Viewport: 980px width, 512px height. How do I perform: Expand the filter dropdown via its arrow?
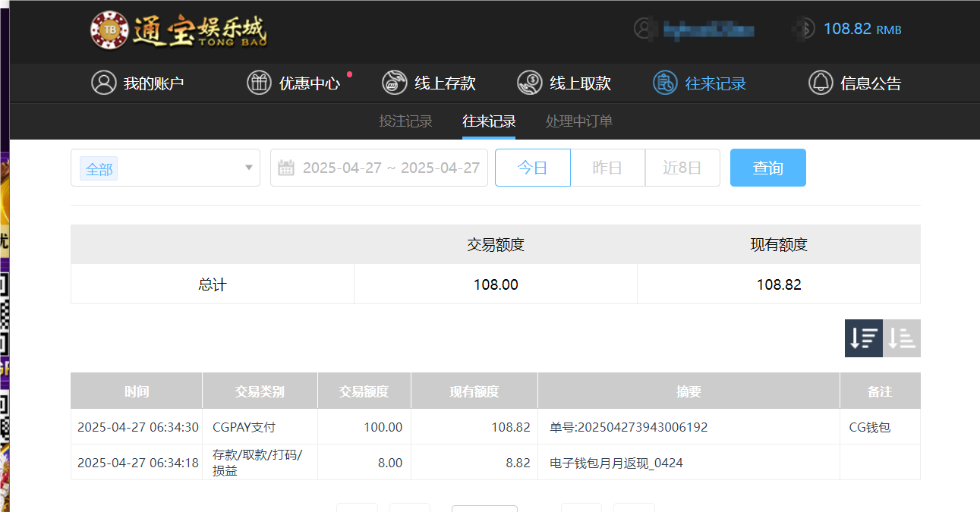(248, 168)
